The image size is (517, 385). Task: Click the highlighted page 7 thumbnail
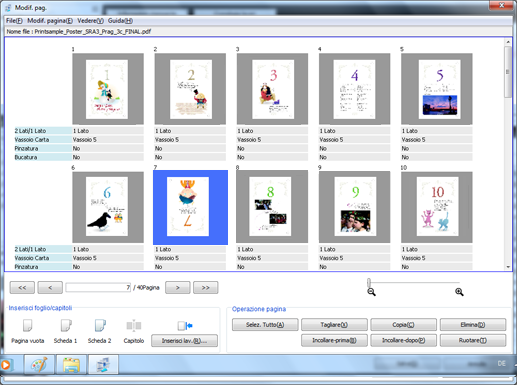[x=190, y=207]
